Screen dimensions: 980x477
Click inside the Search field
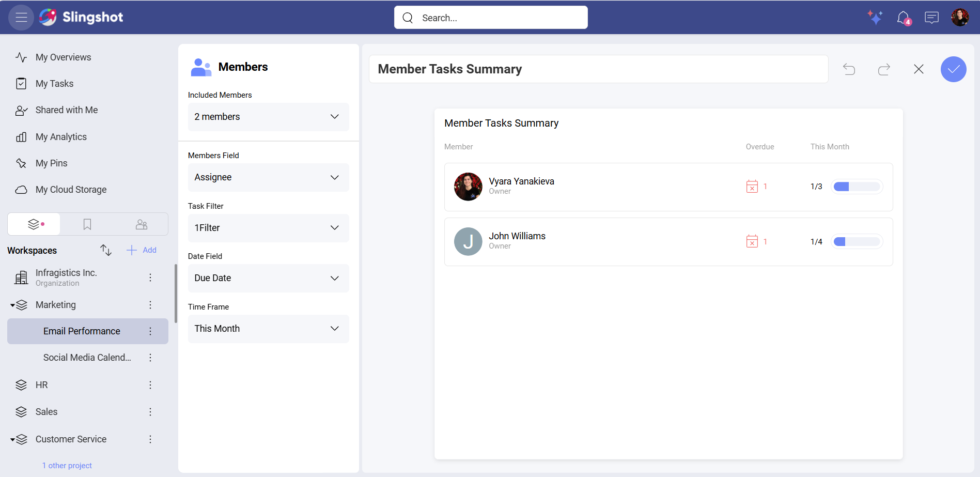tap(490, 17)
